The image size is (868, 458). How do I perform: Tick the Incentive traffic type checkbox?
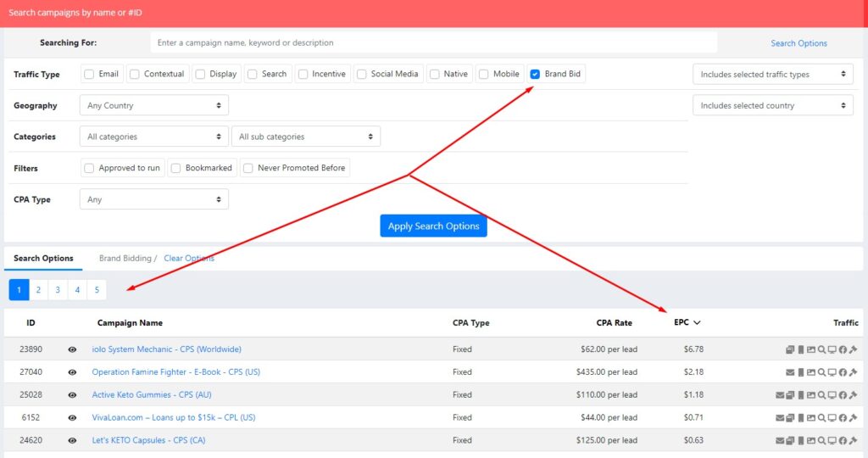(x=303, y=74)
